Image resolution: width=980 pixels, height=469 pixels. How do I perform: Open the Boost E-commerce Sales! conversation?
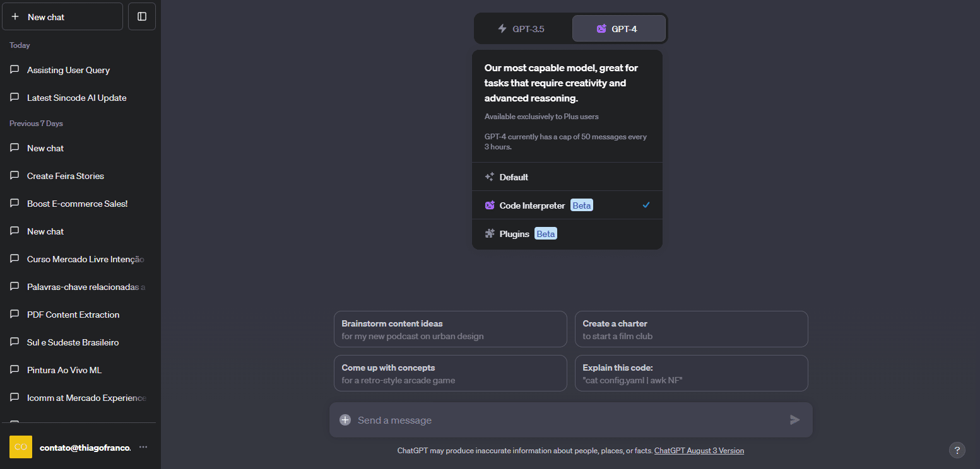tap(78, 204)
